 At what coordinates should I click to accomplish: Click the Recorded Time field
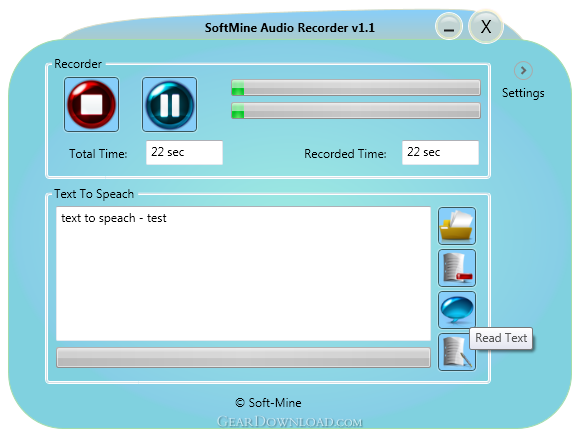[x=440, y=152]
